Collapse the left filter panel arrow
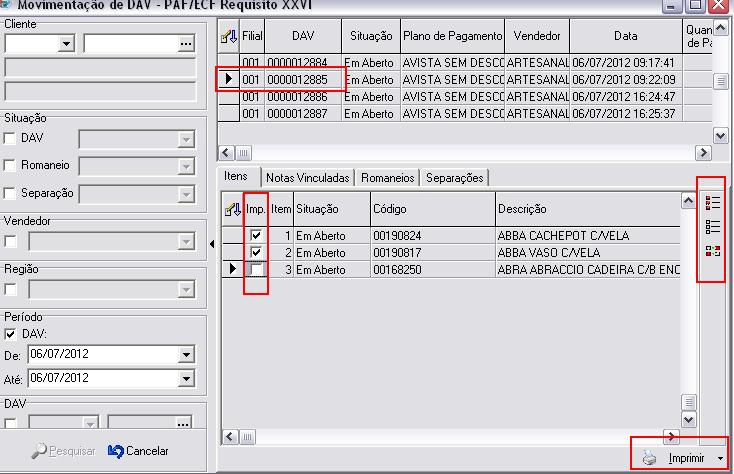The image size is (734, 474). pos(212,244)
